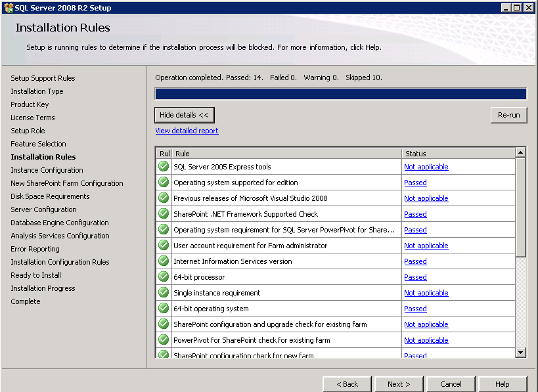
Task: Select New SharePoint Farm Configuration step
Action: click(x=67, y=183)
